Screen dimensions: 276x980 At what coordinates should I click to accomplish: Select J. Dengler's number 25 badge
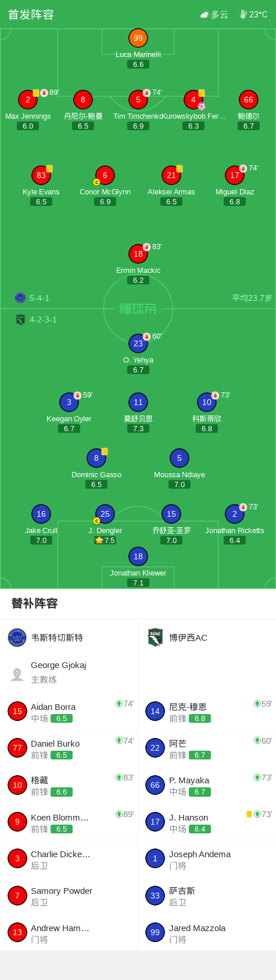pos(105,514)
